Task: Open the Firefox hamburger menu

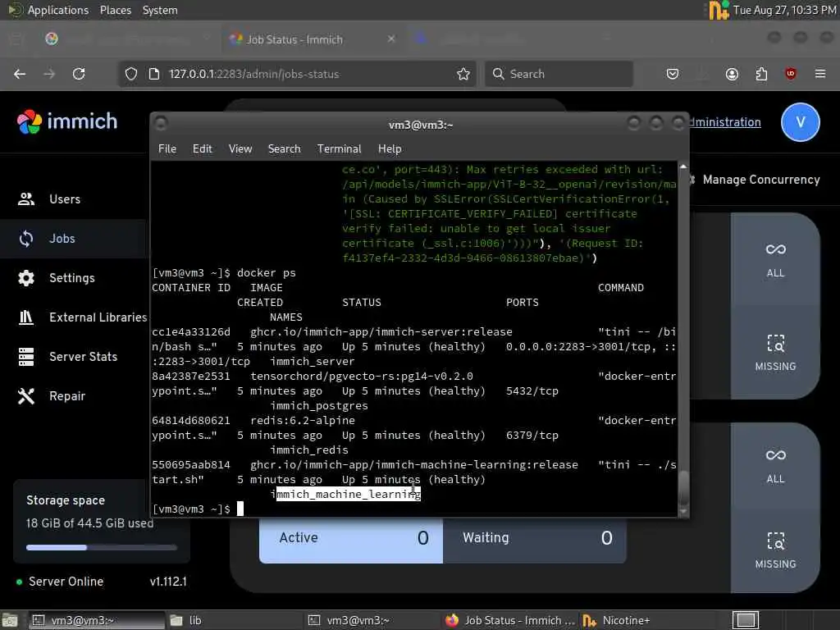Action: (x=820, y=74)
